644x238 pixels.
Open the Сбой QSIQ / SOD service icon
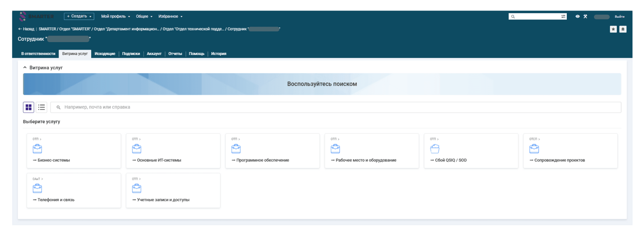(435, 149)
